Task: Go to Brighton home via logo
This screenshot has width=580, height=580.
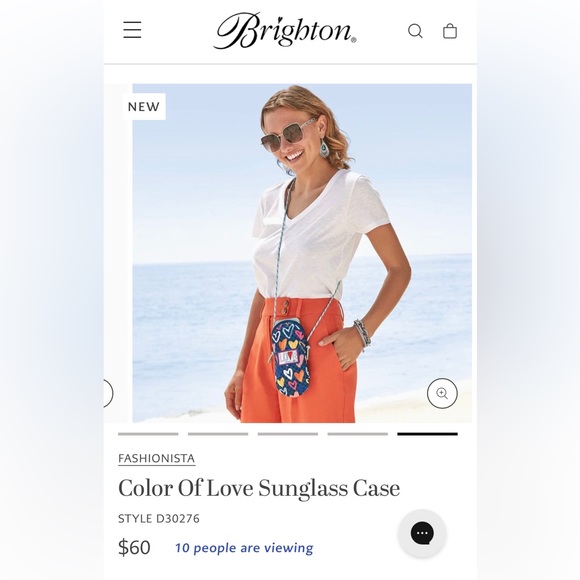Action: pos(285,30)
